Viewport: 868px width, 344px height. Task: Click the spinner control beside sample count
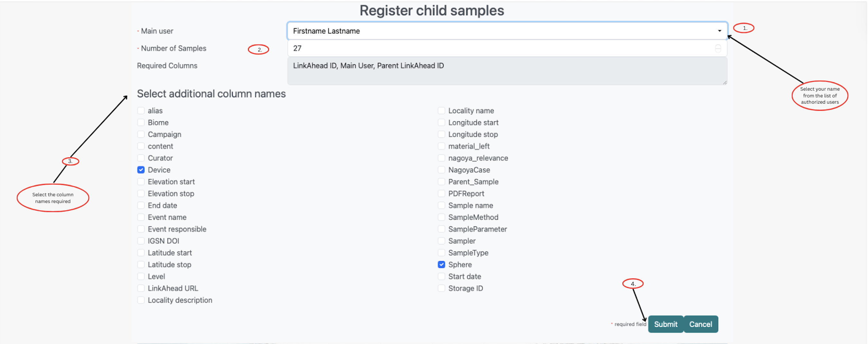718,48
